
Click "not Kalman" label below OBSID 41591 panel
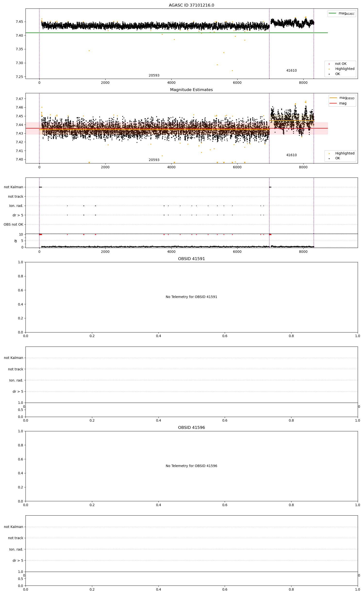[x=14, y=358]
